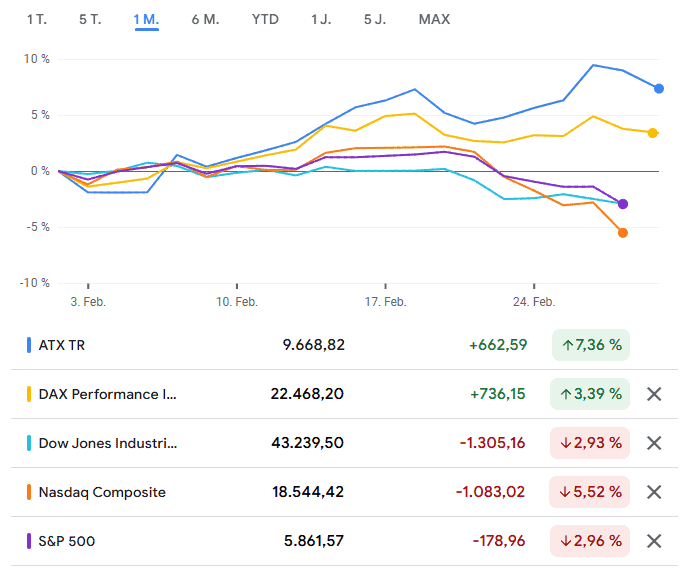The height and width of the screenshot is (572, 684).
Task: Click the 0 % y-axis label
Action: coord(40,171)
